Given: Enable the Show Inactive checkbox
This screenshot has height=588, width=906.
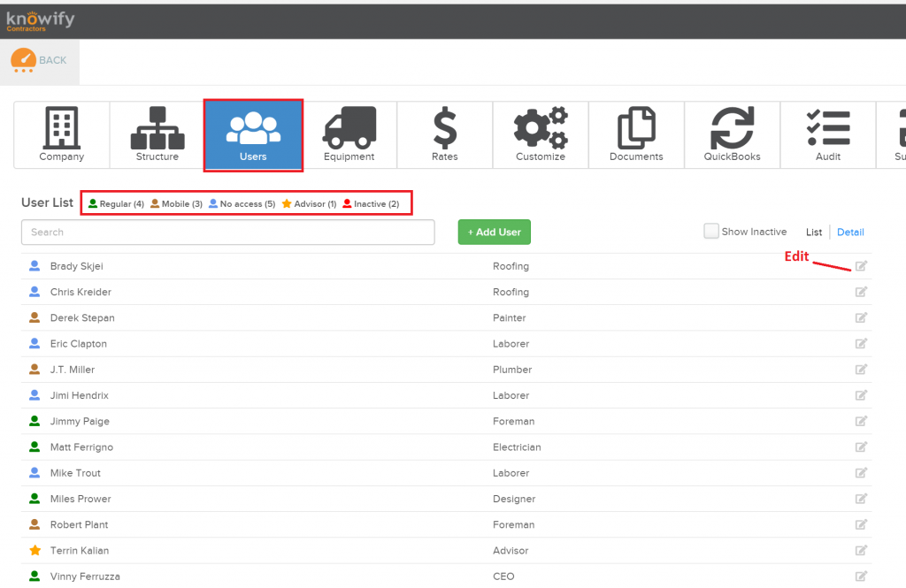Looking at the screenshot, I should (711, 231).
